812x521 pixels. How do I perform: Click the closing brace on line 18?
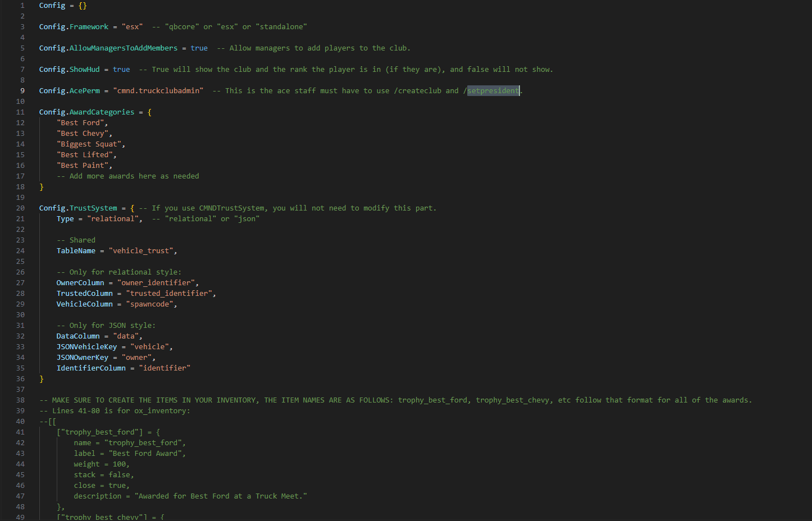[x=42, y=187]
